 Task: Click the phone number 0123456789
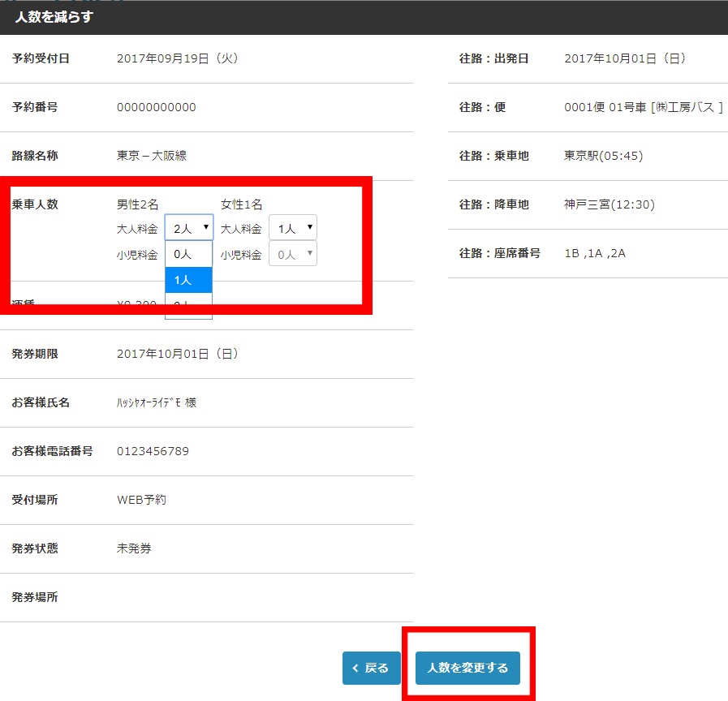tap(153, 451)
